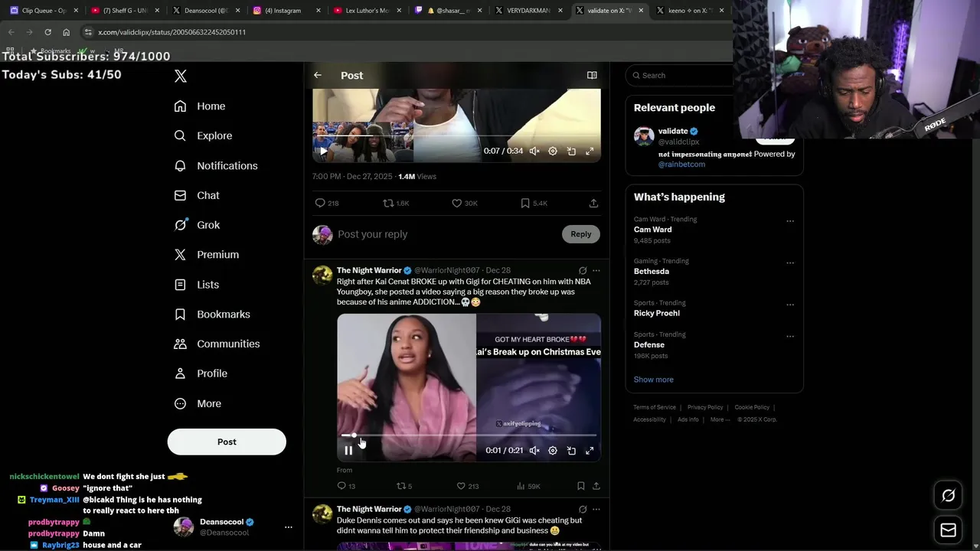Open Profile in sidebar
This screenshot has width=980, height=551.
tap(201, 373)
